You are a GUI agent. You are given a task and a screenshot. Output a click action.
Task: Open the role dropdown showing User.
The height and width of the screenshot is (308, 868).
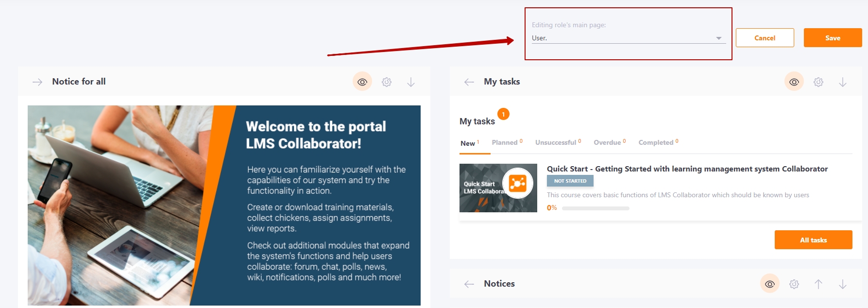click(x=629, y=38)
